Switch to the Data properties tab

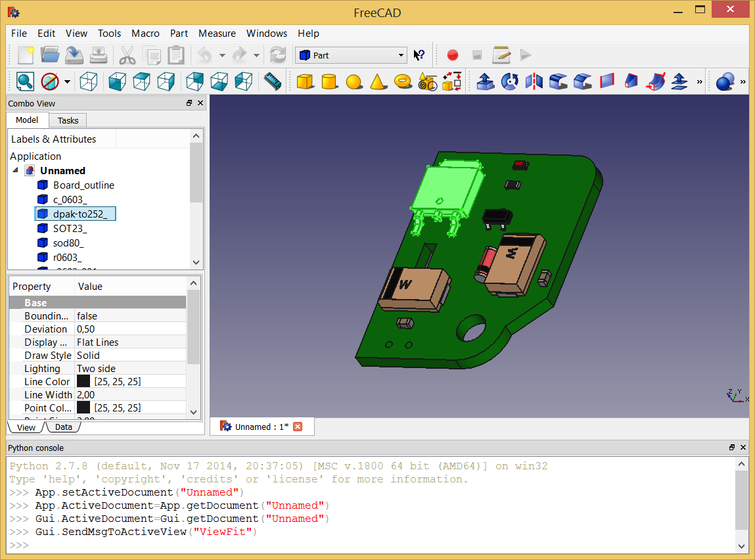tap(63, 427)
